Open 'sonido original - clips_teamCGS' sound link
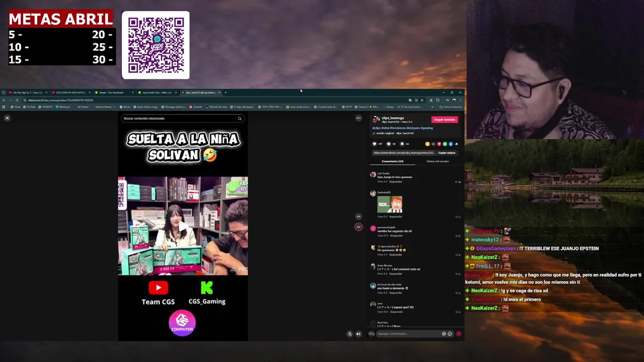This screenshot has width=644, height=362. pos(395,133)
